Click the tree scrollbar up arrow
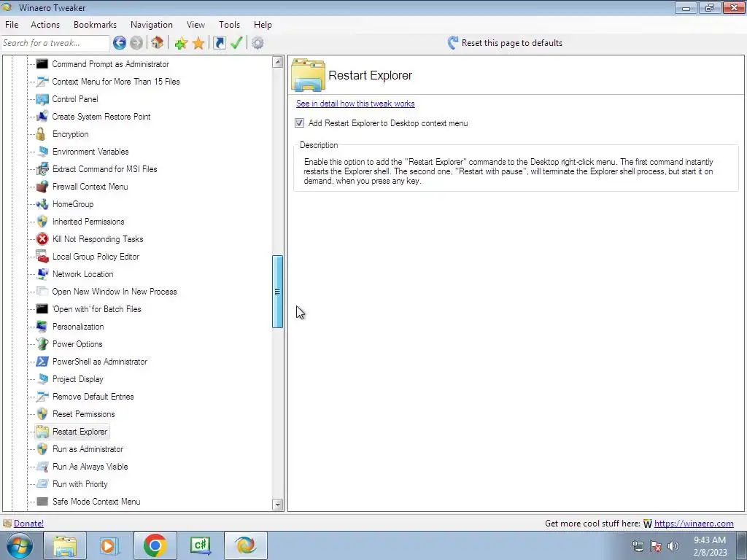This screenshot has height=560, width=747. point(278,62)
